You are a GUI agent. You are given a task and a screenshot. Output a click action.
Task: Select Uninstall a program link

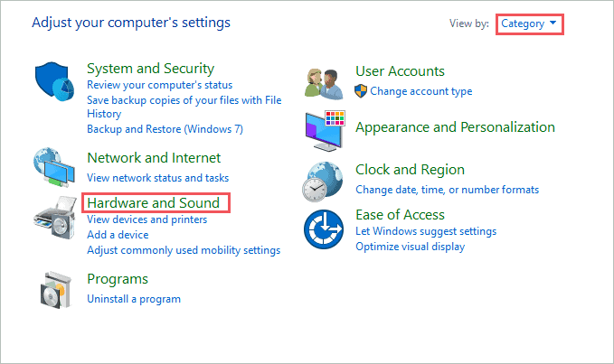134,299
